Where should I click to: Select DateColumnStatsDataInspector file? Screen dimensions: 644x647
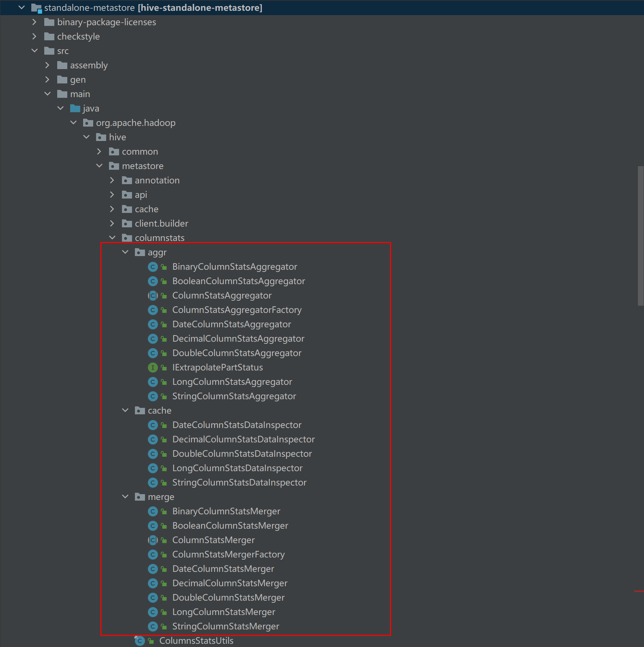click(x=237, y=425)
